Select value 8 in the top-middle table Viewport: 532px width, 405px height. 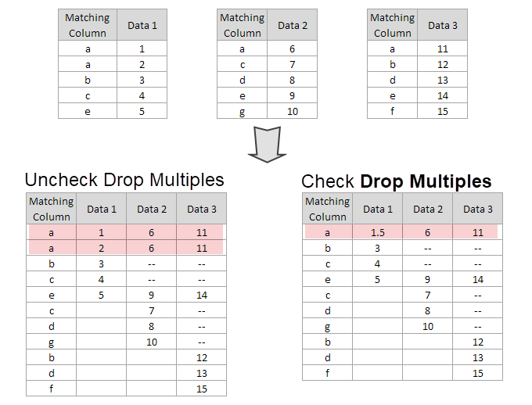[x=293, y=80]
